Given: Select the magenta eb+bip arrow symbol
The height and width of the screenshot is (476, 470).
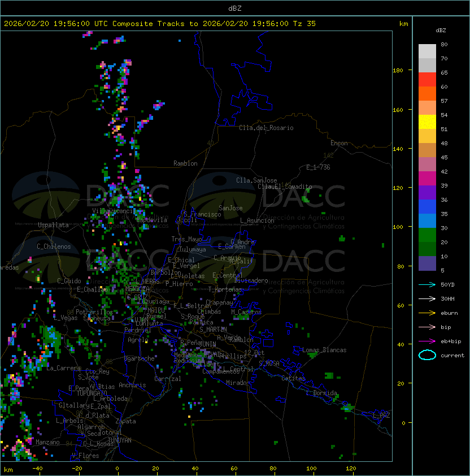Looking at the screenshot, I should [x=427, y=341].
